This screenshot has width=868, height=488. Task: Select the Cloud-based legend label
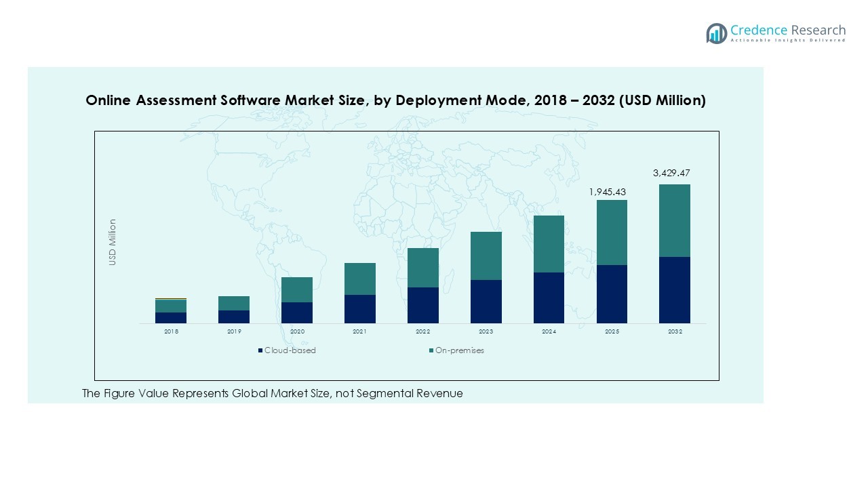[290, 350]
